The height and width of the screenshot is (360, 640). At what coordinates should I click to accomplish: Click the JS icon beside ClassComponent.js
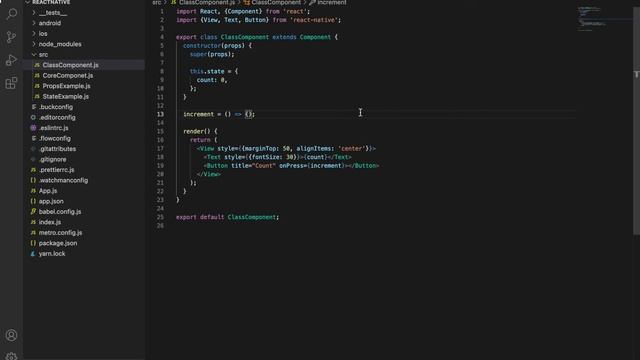37,65
